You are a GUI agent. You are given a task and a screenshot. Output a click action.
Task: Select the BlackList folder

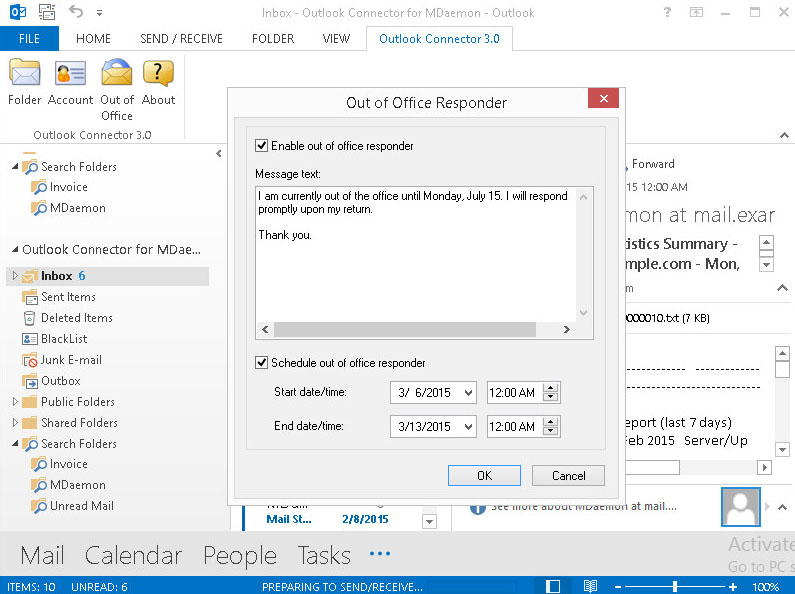pos(64,339)
